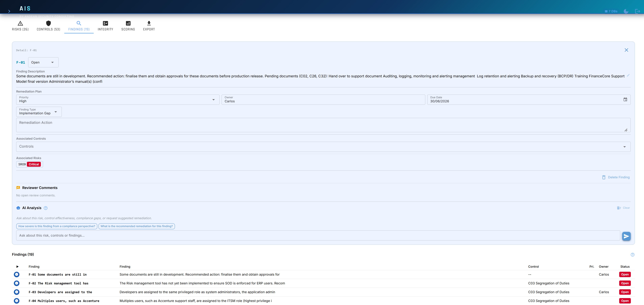Expand the sidebar chevron
This screenshot has height=305, width=644.
(9, 11)
